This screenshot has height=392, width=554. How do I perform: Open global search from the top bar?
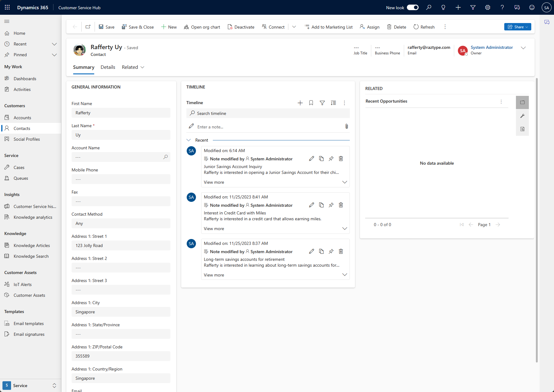click(x=429, y=7)
